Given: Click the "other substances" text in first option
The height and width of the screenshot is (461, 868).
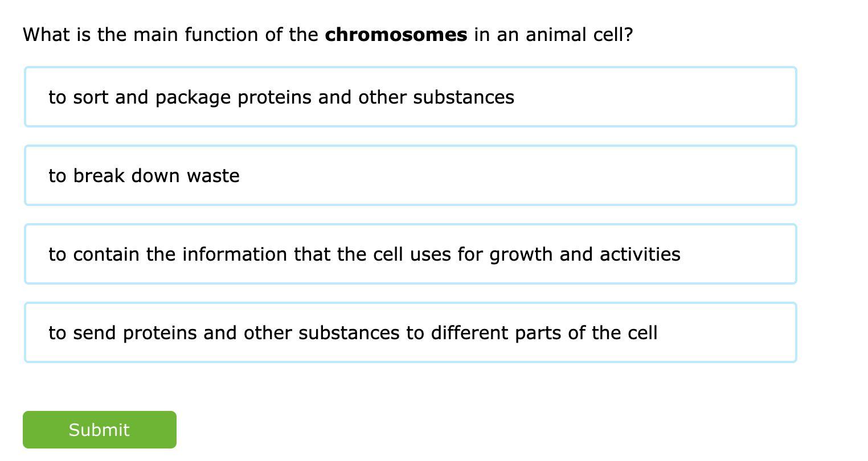Looking at the screenshot, I should click(x=436, y=97).
